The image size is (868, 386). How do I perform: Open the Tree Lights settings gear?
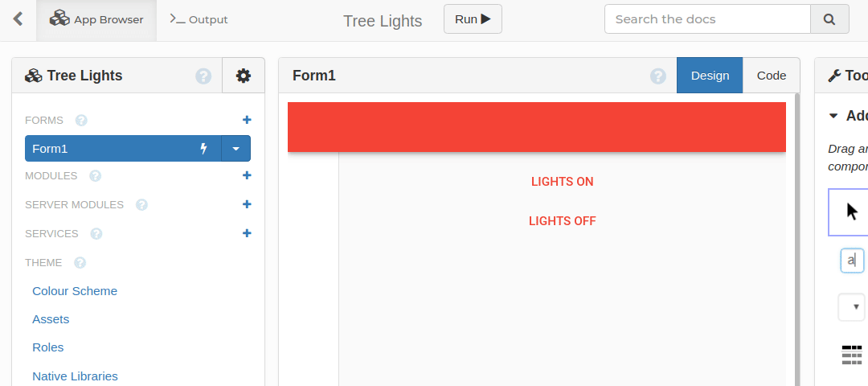[243, 76]
